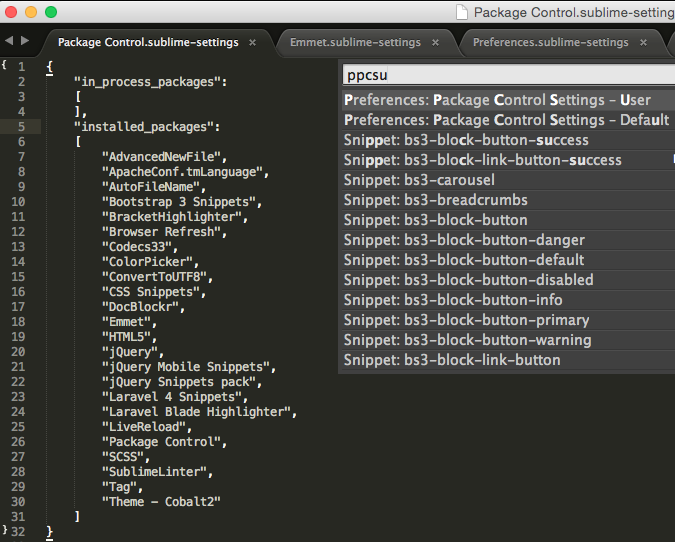Click the opening brace bracket marker beside line 1
The width and height of the screenshot is (675, 542).
pos(4,65)
